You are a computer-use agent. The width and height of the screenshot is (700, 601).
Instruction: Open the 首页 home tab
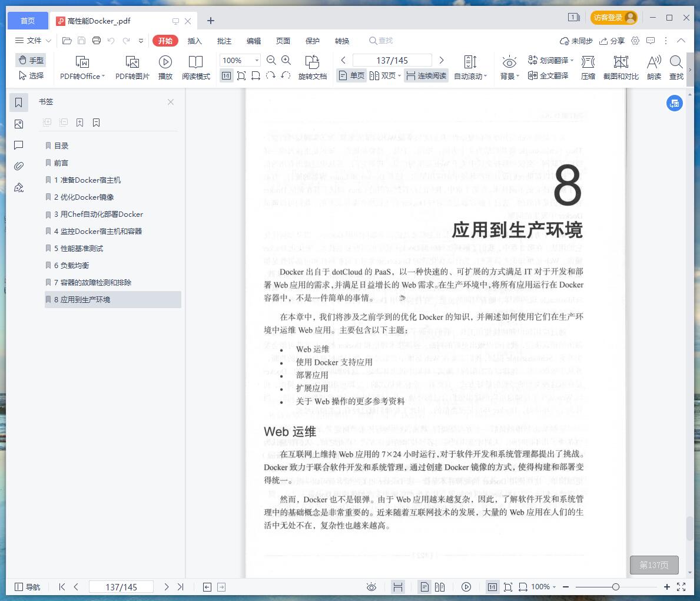[28, 21]
